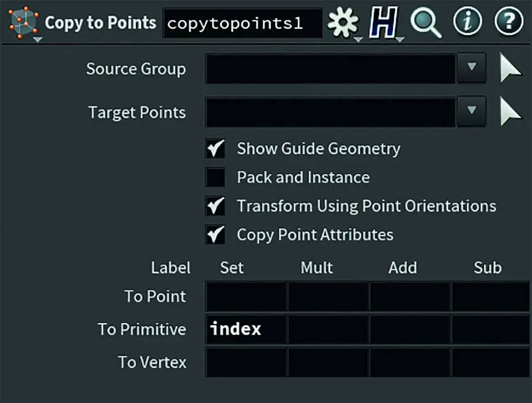Toggle Copy Point Attributes checkbox
Image resolution: width=532 pixels, height=403 pixels.
pos(215,234)
